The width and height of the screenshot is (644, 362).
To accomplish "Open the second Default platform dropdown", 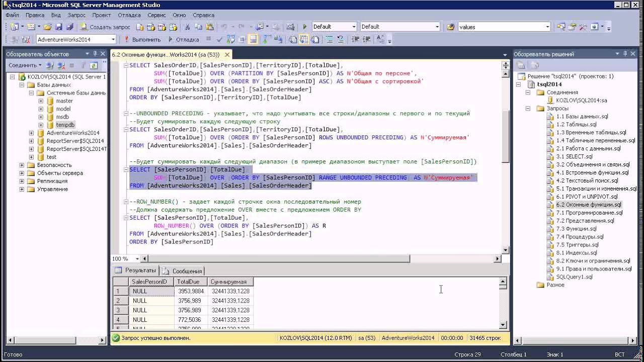I will (x=437, y=27).
